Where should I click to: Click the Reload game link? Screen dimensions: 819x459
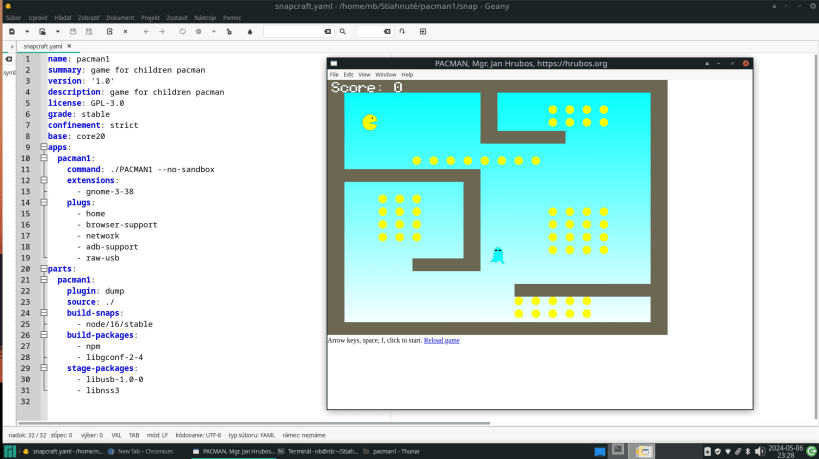[x=441, y=340]
